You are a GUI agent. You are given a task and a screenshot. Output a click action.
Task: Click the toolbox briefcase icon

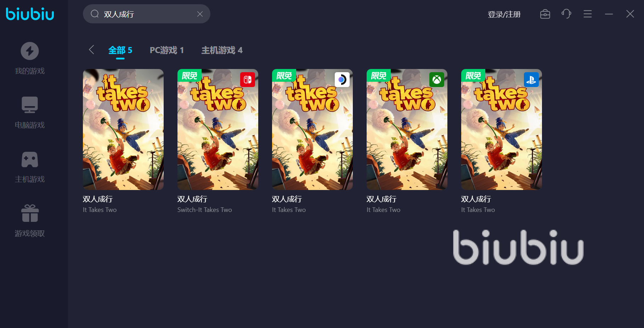(x=545, y=14)
